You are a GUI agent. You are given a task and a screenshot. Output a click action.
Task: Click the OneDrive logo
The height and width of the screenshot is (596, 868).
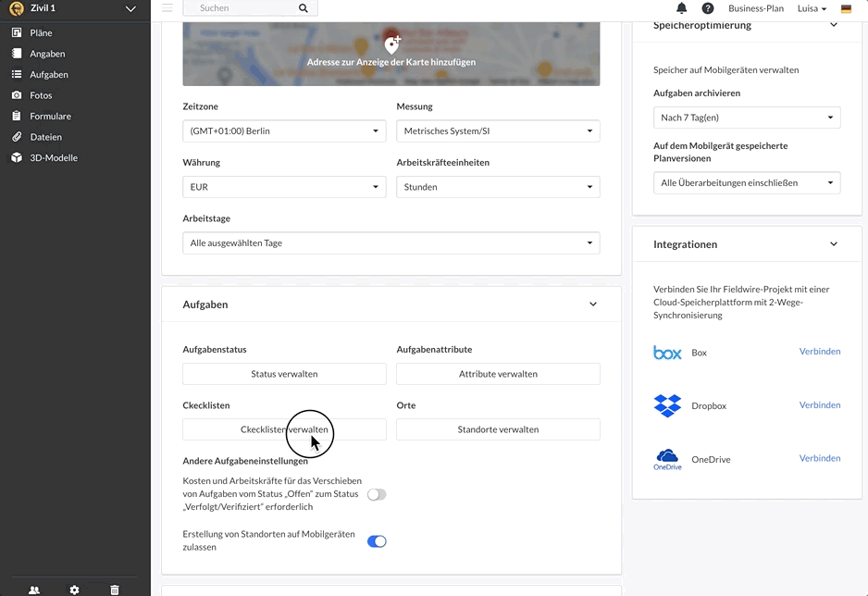[x=667, y=459]
